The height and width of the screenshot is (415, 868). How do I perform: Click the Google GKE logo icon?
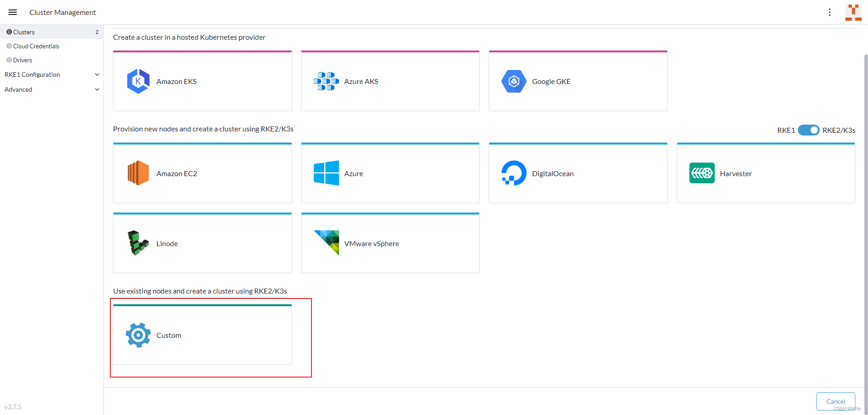click(x=514, y=81)
